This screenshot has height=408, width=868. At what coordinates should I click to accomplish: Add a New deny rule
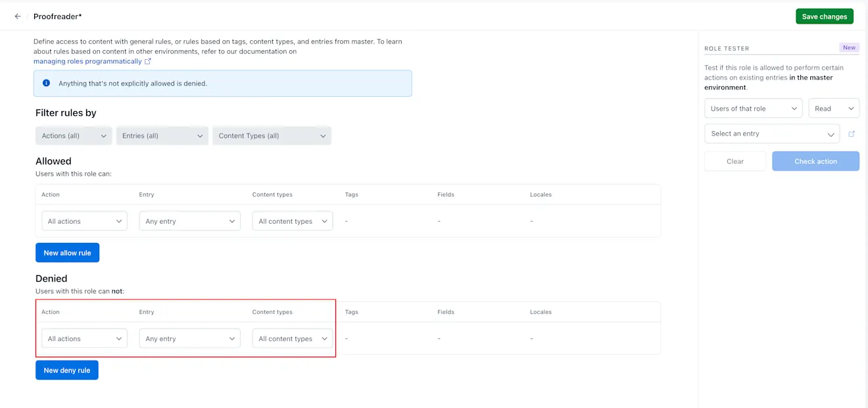click(x=67, y=370)
